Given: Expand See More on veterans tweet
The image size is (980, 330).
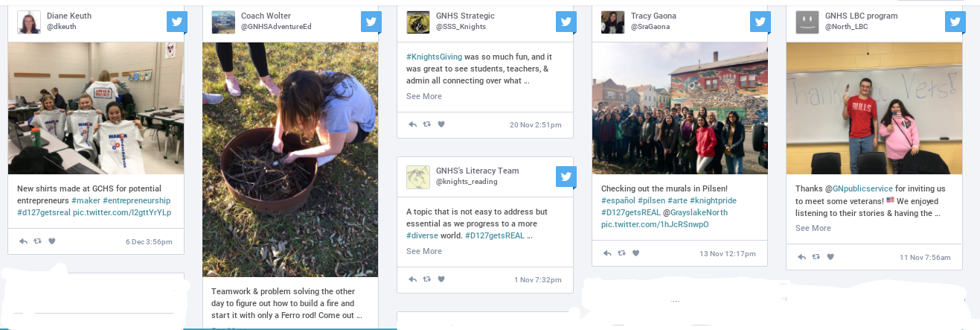Looking at the screenshot, I should [x=813, y=228].
